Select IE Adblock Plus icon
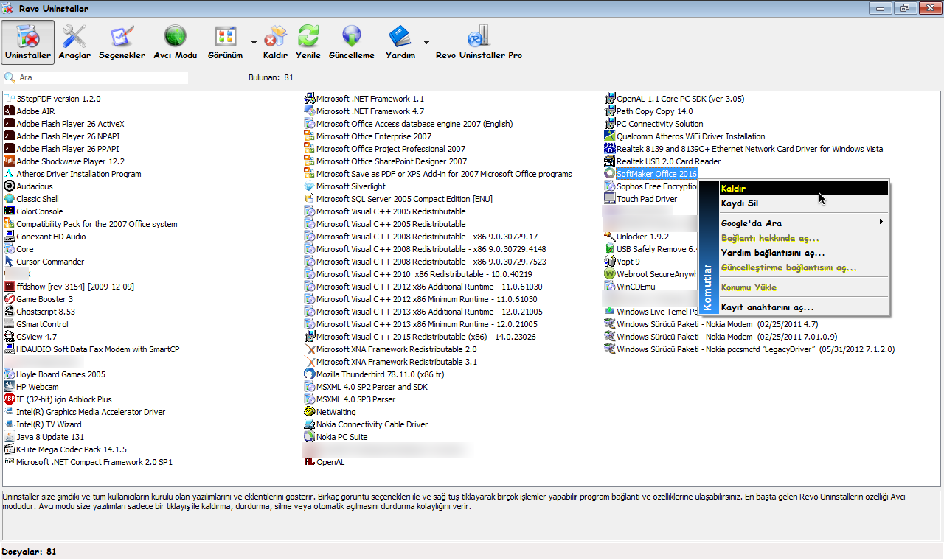This screenshot has height=560, width=944. pyautogui.click(x=10, y=399)
